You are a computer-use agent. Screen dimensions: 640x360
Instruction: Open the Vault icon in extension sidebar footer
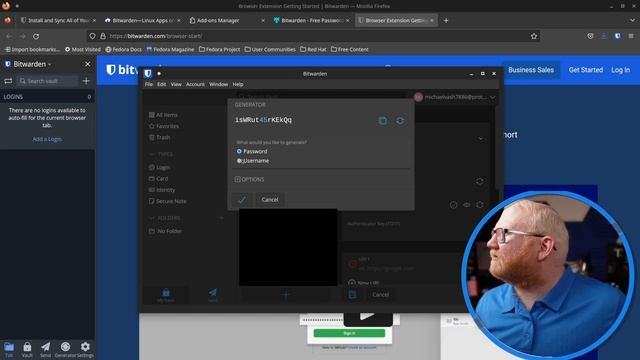27,350
